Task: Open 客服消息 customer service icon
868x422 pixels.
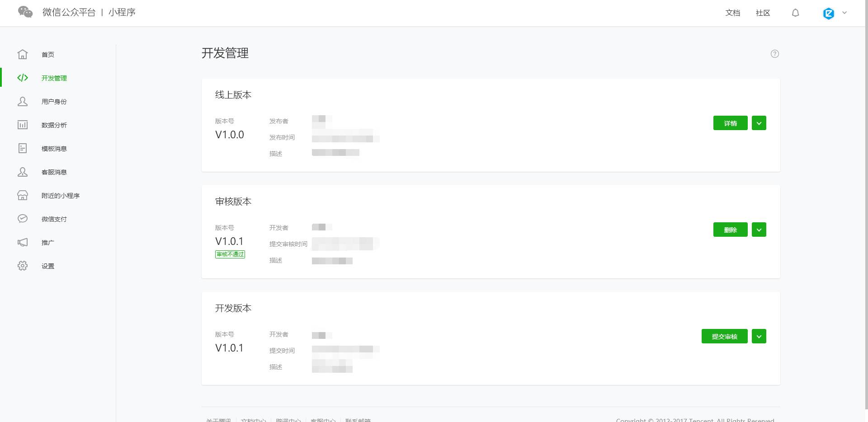Action: [x=23, y=172]
